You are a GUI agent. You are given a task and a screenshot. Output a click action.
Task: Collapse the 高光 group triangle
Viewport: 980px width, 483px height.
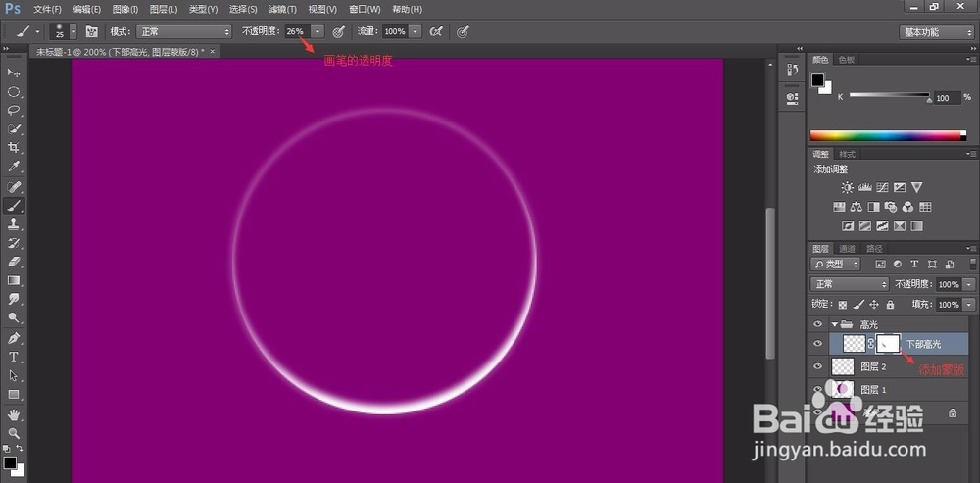[834, 324]
